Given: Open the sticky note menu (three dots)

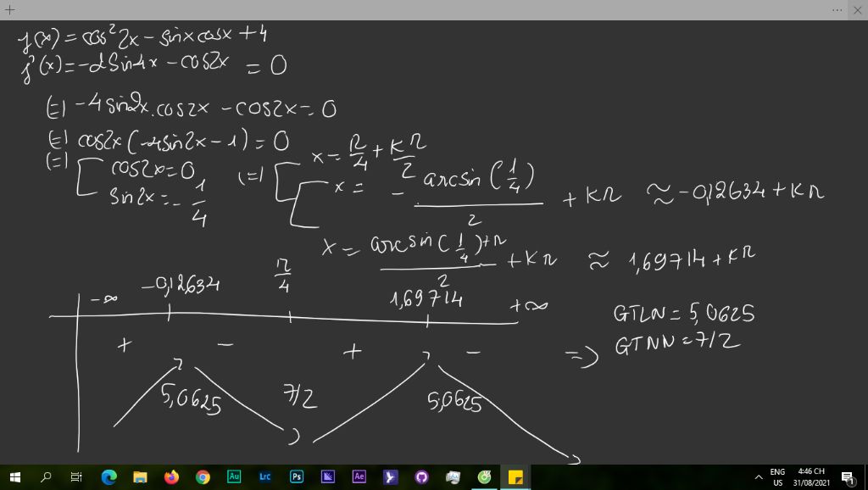Looking at the screenshot, I should coord(837,10).
